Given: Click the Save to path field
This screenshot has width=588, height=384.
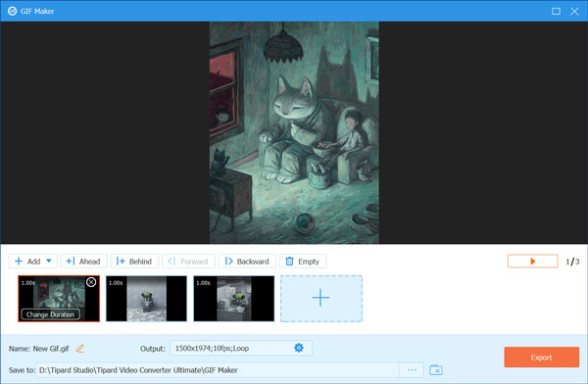Looking at the screenshot, I should pyautogui.click(x=218, y=370).
